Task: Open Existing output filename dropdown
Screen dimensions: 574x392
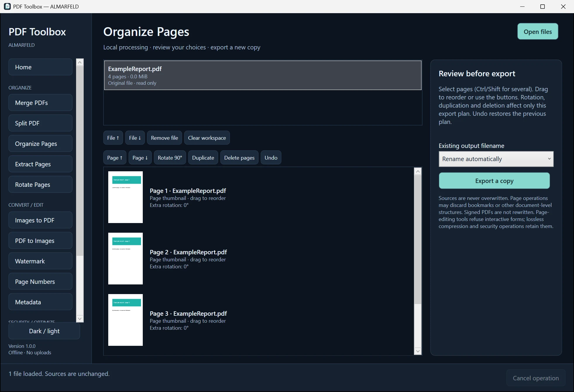Action: [496, 159]
